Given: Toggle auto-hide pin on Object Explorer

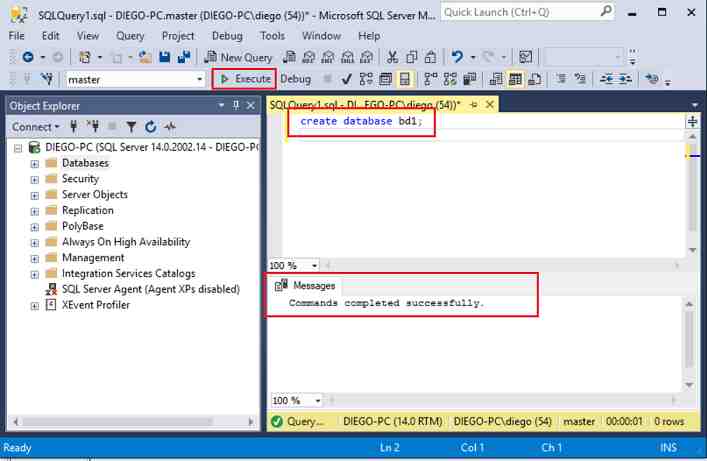Looking at the screenshot, I should [x=236, y=106].
